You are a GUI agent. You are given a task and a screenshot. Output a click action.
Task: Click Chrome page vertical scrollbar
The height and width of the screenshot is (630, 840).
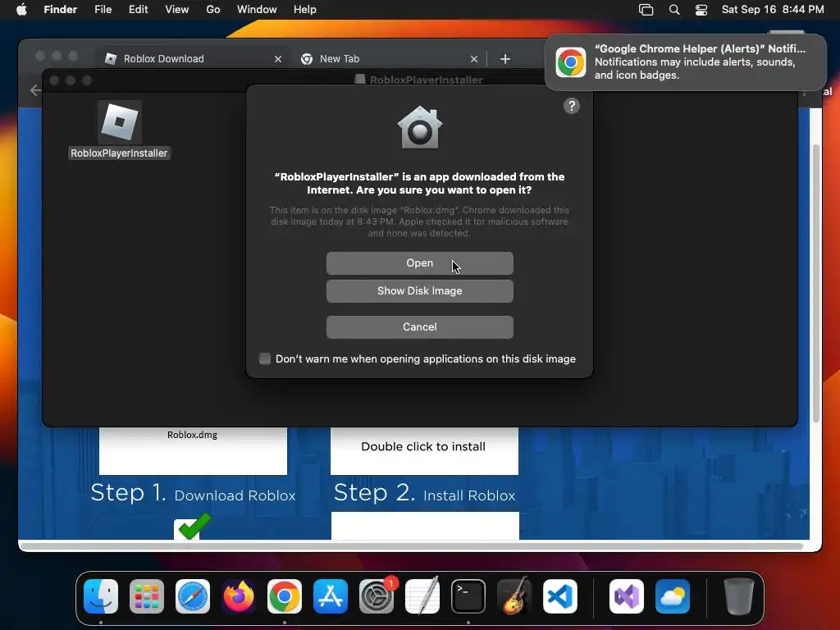tap(816, 283)
